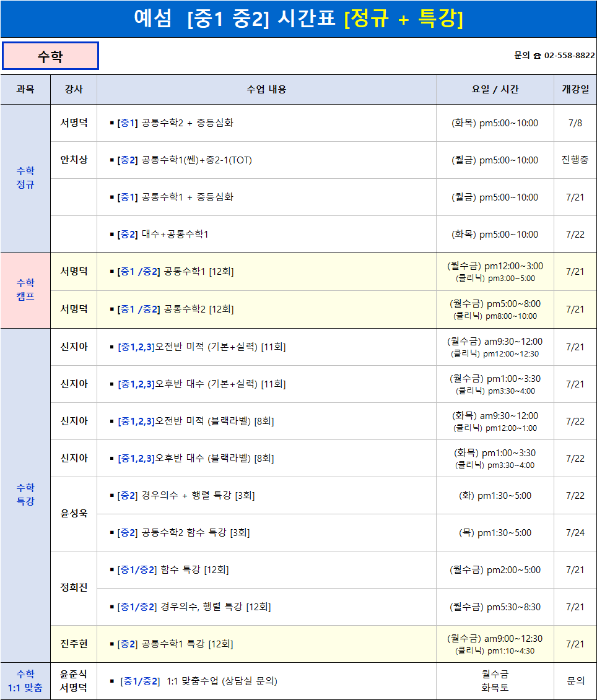
Task: Select the 요일 / 시간 column header
Action: 495,89
